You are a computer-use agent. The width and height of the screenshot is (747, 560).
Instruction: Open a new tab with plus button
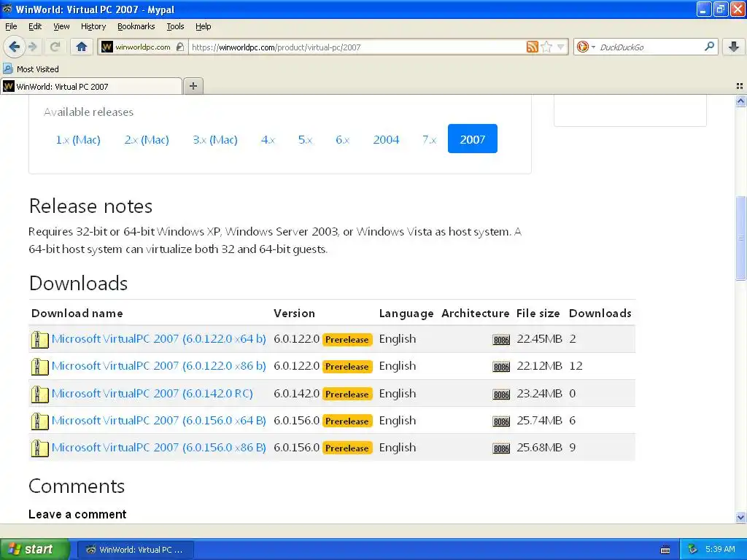[193, 86]
